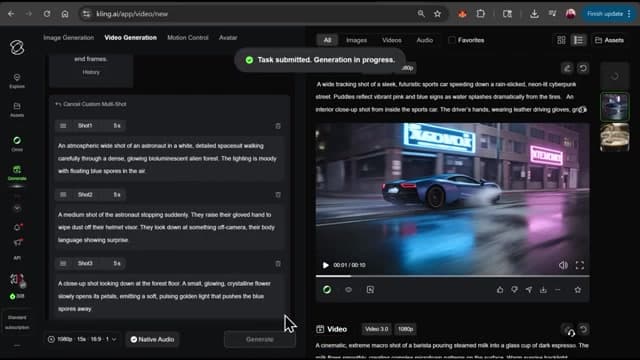The image size is (640, 360).
Task: Switch to the Image Generation tab
Action: (69, 38)
